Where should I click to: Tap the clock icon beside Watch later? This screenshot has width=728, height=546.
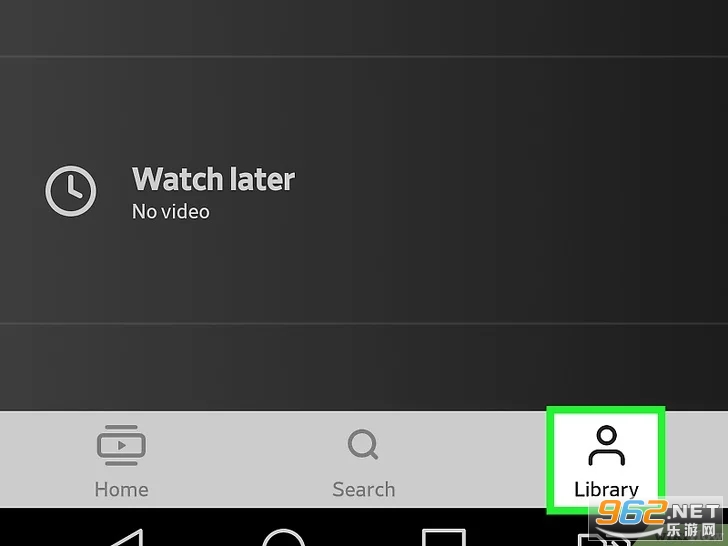[71, 191]
